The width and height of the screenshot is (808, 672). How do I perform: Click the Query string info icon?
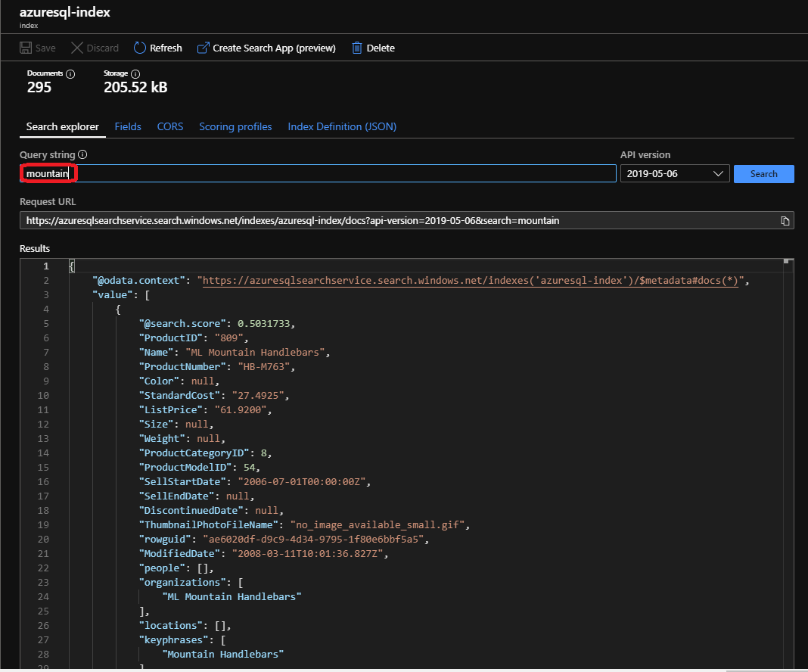[x=82, y=154]
